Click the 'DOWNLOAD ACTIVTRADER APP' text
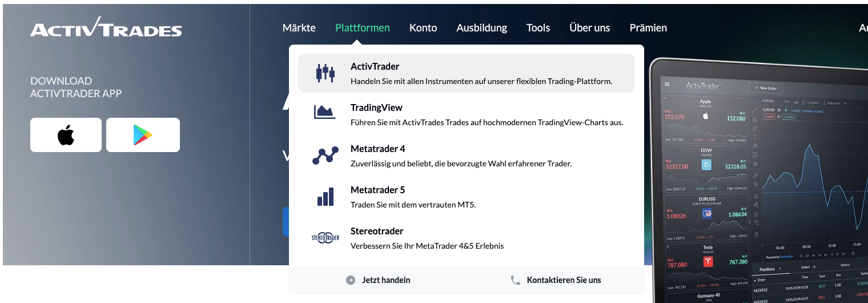 click(76, 87)
